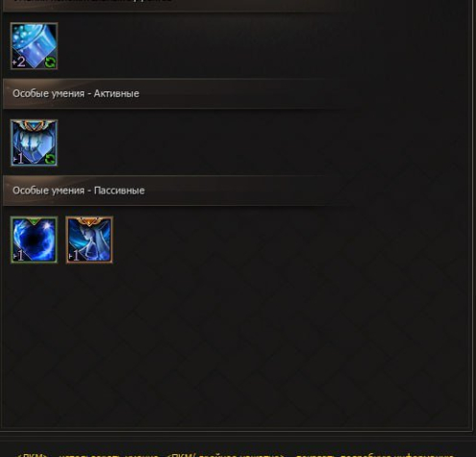
Task: Click the green refresh arrows on the active special skill
Action: coord(50,159)
